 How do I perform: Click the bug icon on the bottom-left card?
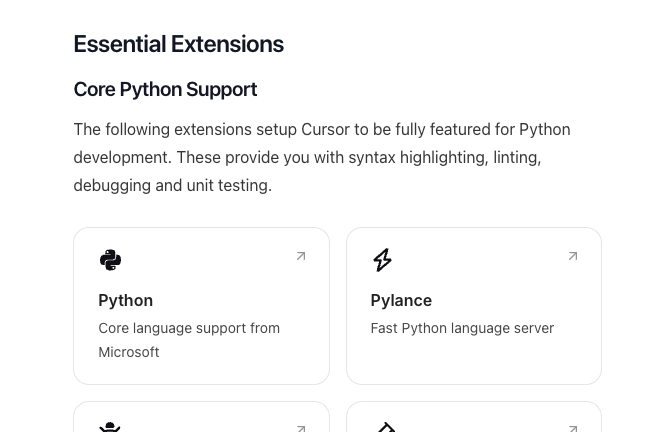tap(110, 427)
